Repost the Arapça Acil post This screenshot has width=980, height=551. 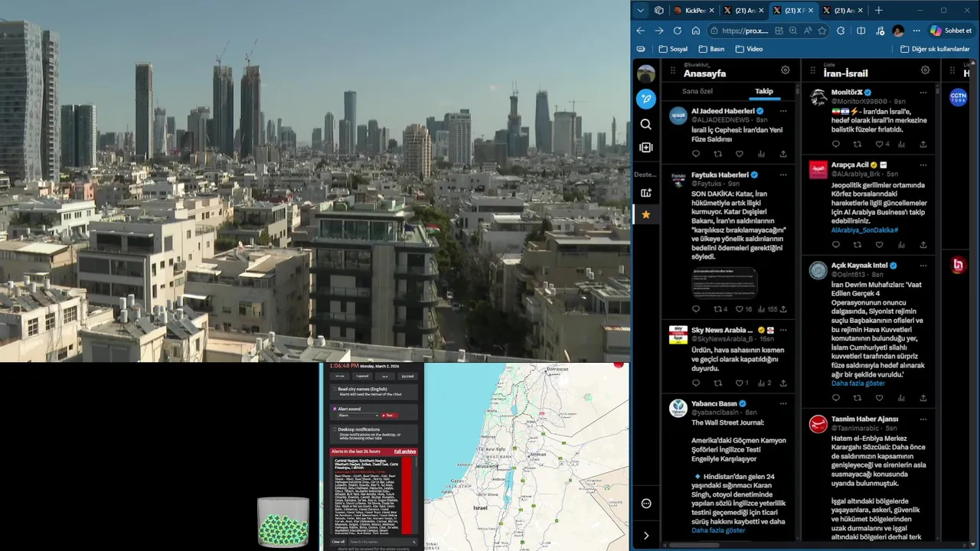(857, 245)
